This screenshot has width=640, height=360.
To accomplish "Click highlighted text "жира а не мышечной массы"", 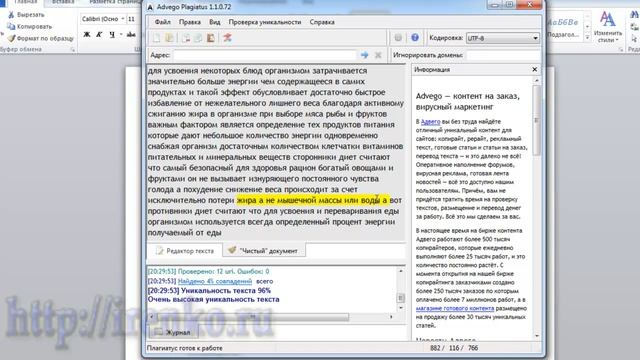I will [289, 200].
